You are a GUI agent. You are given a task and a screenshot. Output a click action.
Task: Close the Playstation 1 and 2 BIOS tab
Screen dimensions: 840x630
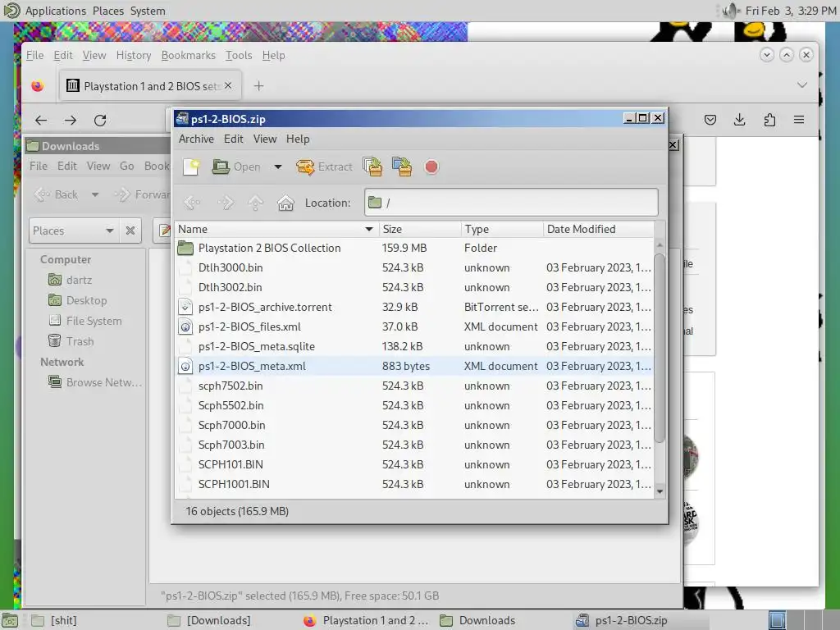[228, 85]
